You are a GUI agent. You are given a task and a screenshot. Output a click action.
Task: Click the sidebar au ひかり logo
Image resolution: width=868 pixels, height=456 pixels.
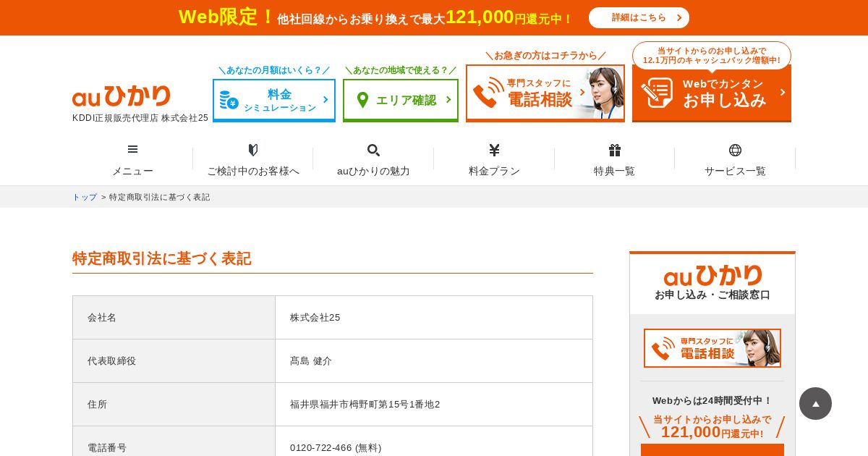point(712,275)
